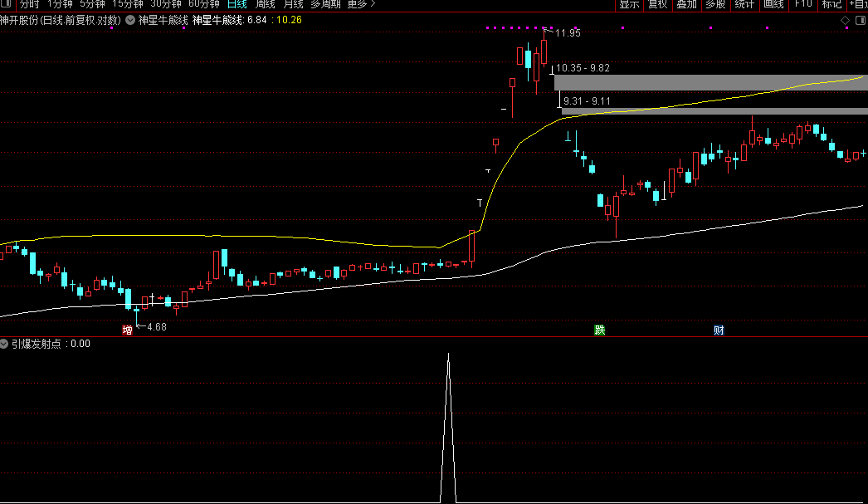The image size is (868, 504).
Task: Open the 引爆发射点 indicator dropdown arrow
Action: 4,344
